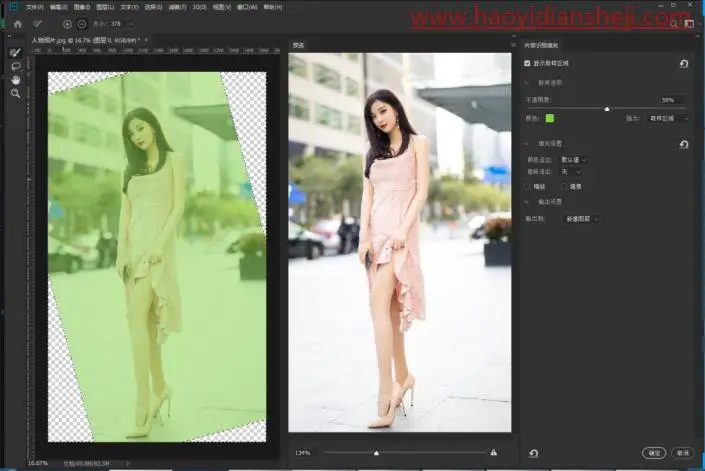Enable the 缩放 checkbox
The height and width of the screenshot is (471, 705).
[527, 187]
